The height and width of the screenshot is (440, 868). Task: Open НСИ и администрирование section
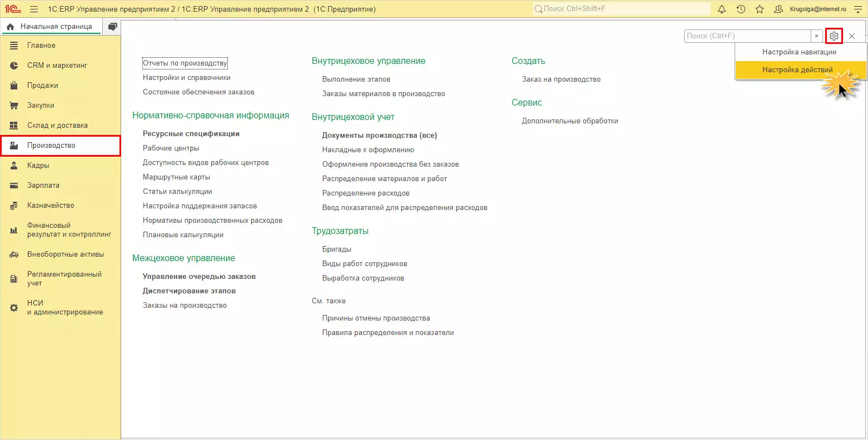[x=61, y=308]
